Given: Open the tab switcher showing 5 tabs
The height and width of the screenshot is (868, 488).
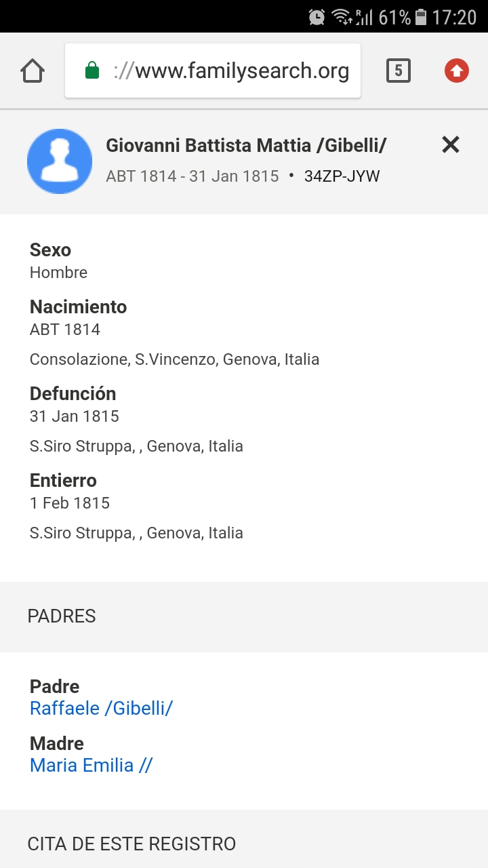Looking at the screenshot, I should coord(399,71).
